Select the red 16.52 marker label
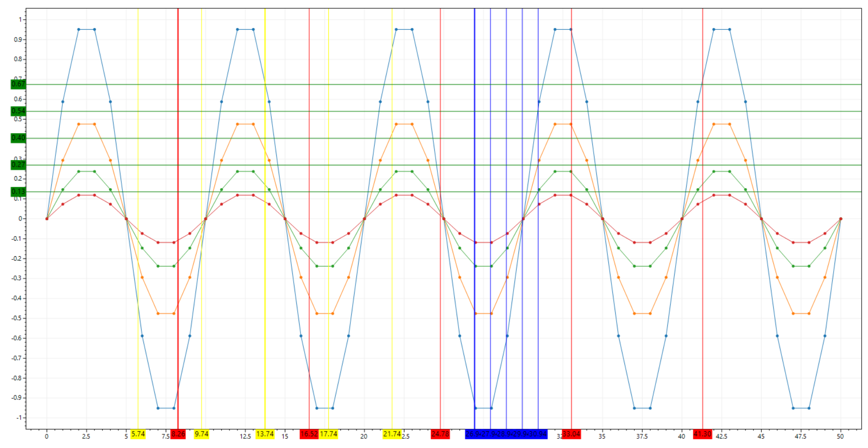The image size is (868, 448). pyautogui.click(x=308, y=433)
